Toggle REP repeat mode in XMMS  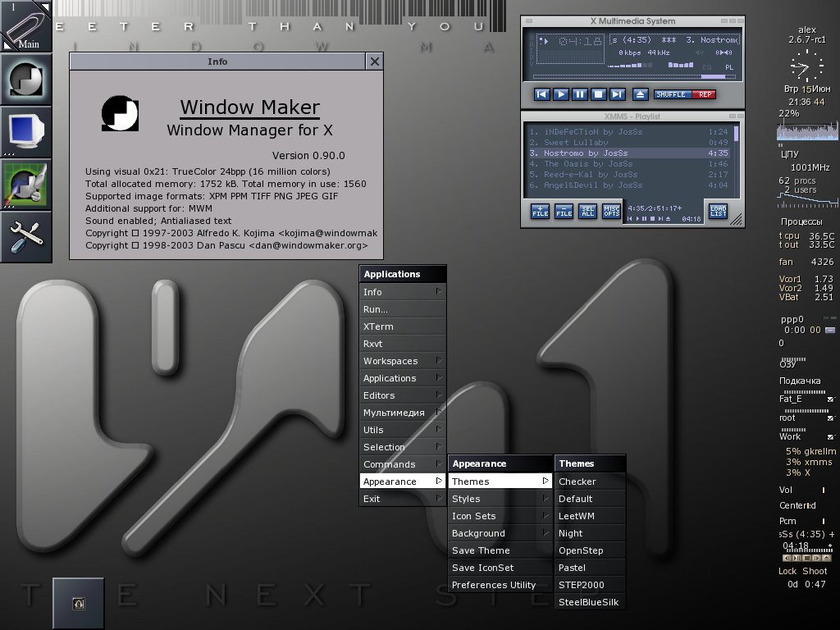point(705,94)
